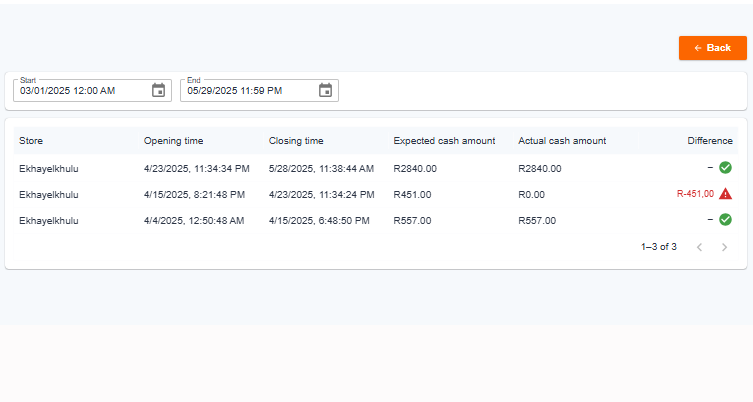Viewport: 753px width, 402px height.
Task: Select row opened 4/23/2025, 11:34:34 PM
Action: 376,168
